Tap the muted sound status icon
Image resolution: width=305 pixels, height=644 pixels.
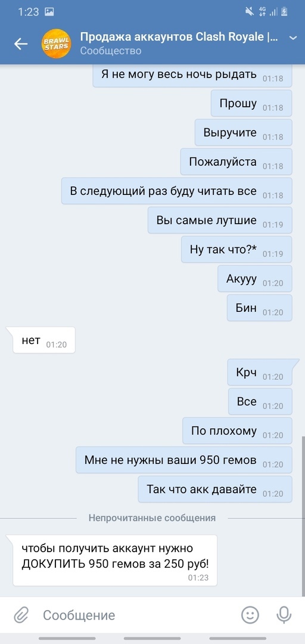[x=250, y=11]
